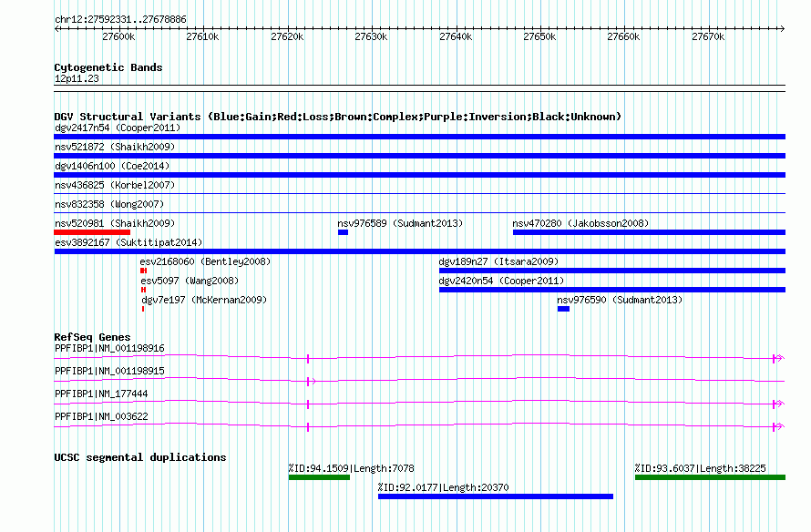
Task: Click the exon marker on NM_001198916 transcript
Action: coord(308,358)
